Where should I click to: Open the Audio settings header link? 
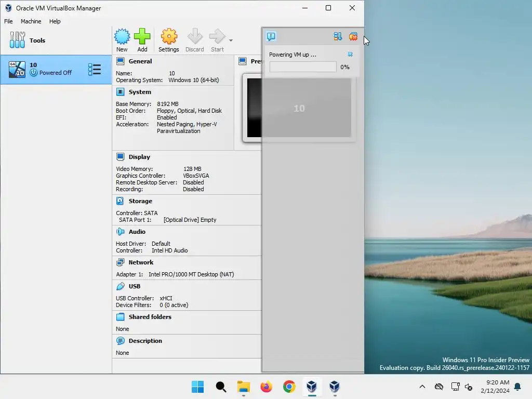[137, 232]
